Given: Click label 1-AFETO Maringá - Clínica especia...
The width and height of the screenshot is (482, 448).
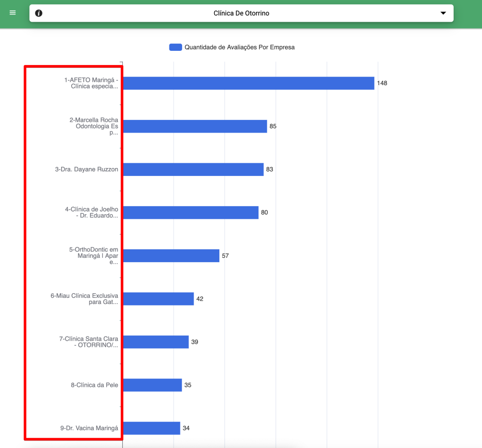Looking at the screenshot, I should coord(91,83).
